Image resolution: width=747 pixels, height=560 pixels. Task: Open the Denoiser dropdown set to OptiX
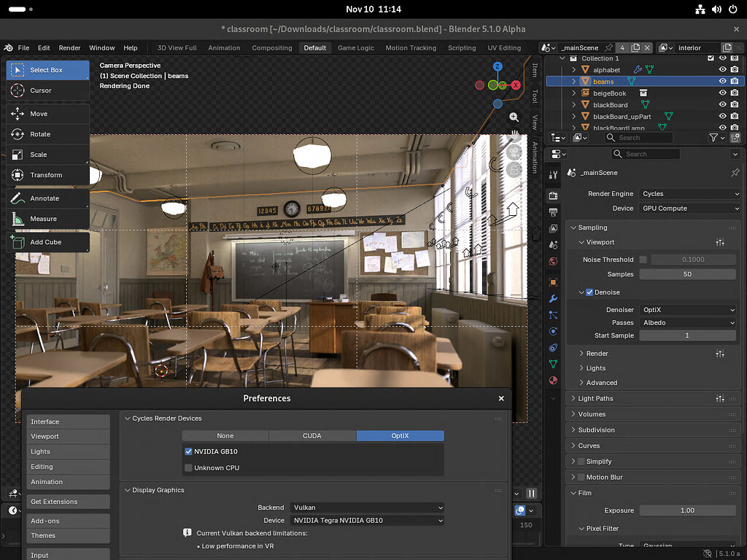tap(688, 309)
